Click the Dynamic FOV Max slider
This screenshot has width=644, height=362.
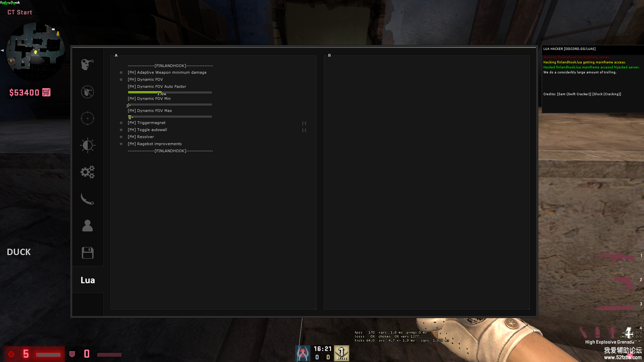coord(170,116)
